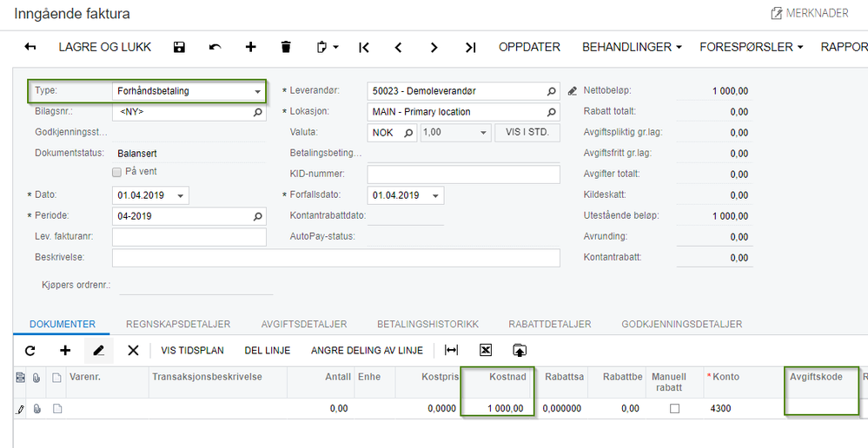This screenshot has width=868, height=448.
Task: Open the Forfallsdato date picker dropdown
Action: coord(435,196)
